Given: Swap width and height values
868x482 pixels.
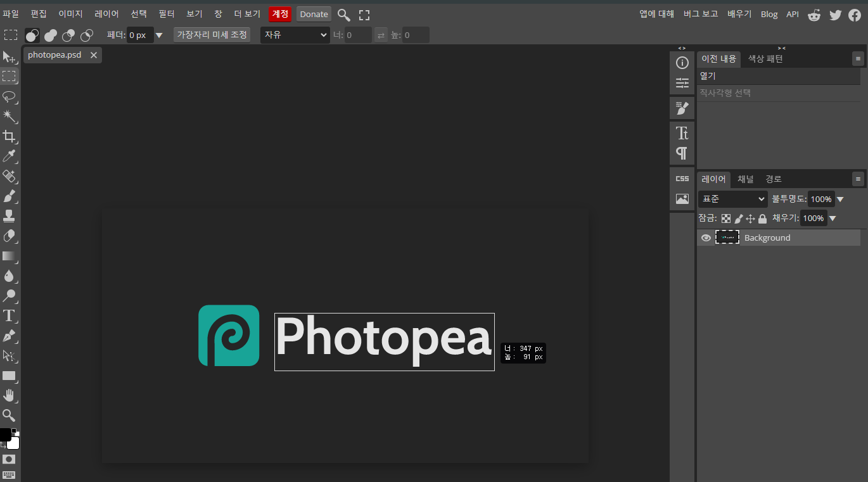Looking at the screenshot, I should click(x=381, y=35).
